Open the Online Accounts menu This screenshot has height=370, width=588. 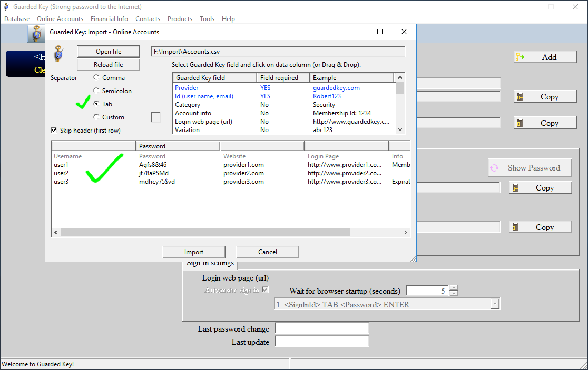point(60,19)
